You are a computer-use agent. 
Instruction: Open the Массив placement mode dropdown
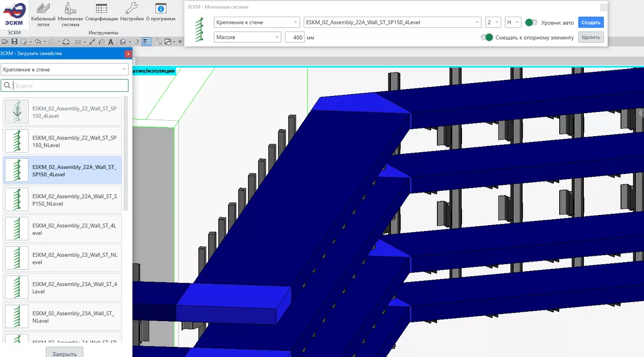(x=247, y=37)
